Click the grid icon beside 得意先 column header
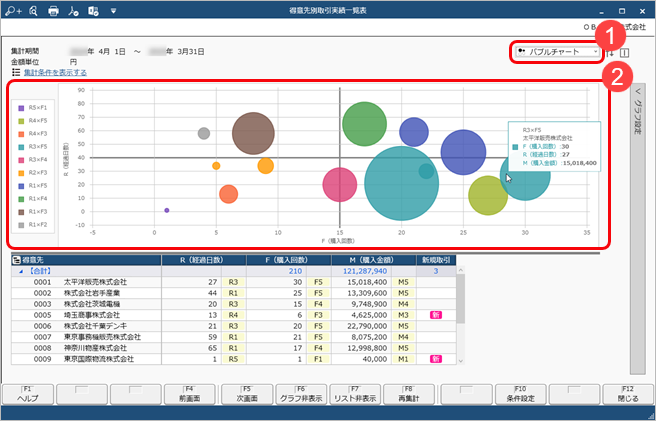This screenshot has width=656, height=421. pos(17,259)
